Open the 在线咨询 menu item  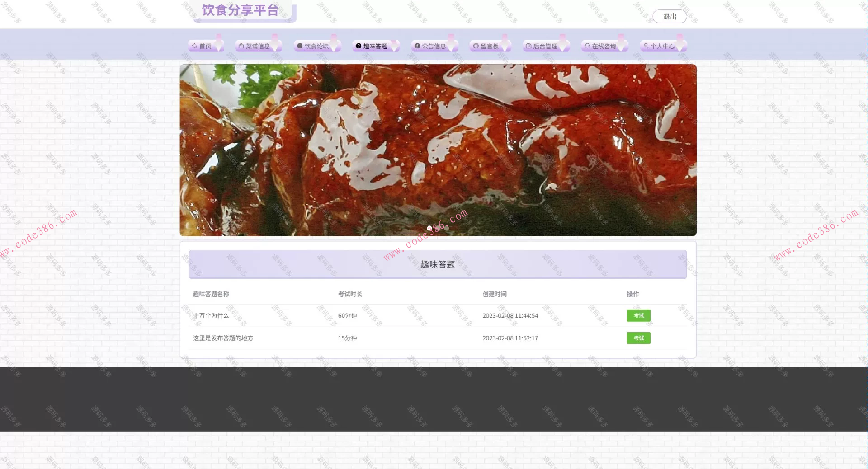click(604, 46)
